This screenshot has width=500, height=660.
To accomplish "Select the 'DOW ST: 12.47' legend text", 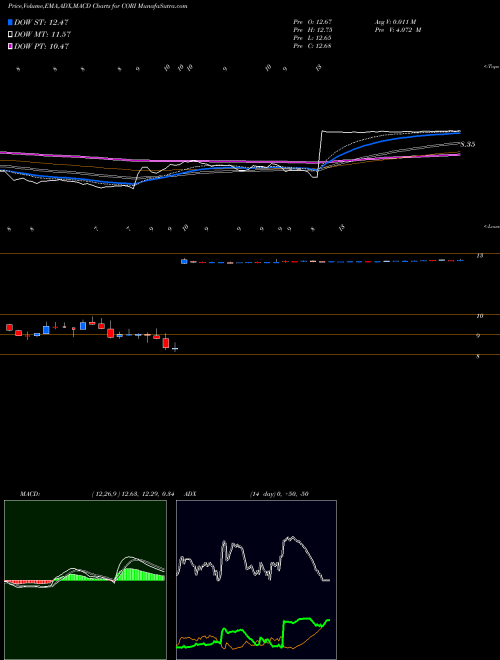I will [x=41, y=22].
